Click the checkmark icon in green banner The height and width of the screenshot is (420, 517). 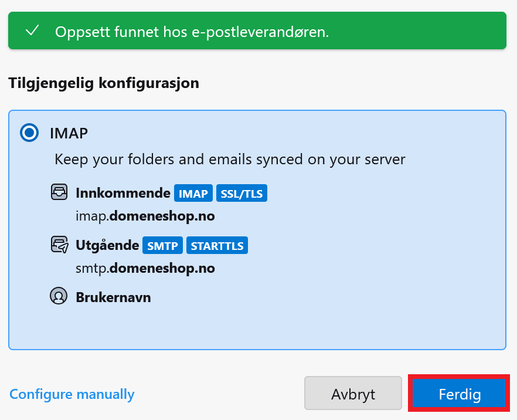pyautogui.click(x=32, y=31)
